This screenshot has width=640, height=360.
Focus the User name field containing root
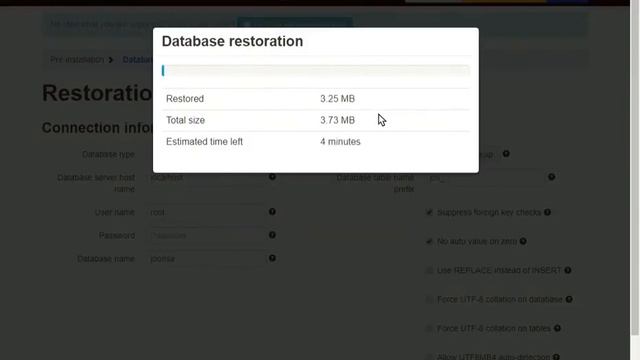205,212
